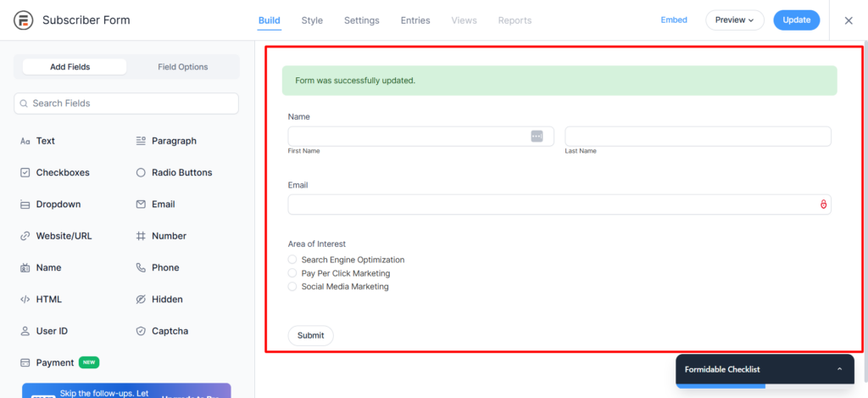Select Pay Per Click Marketing radio option
This screenshot has width=868, height=398.
pyautogui.click(x=292, y=273)
